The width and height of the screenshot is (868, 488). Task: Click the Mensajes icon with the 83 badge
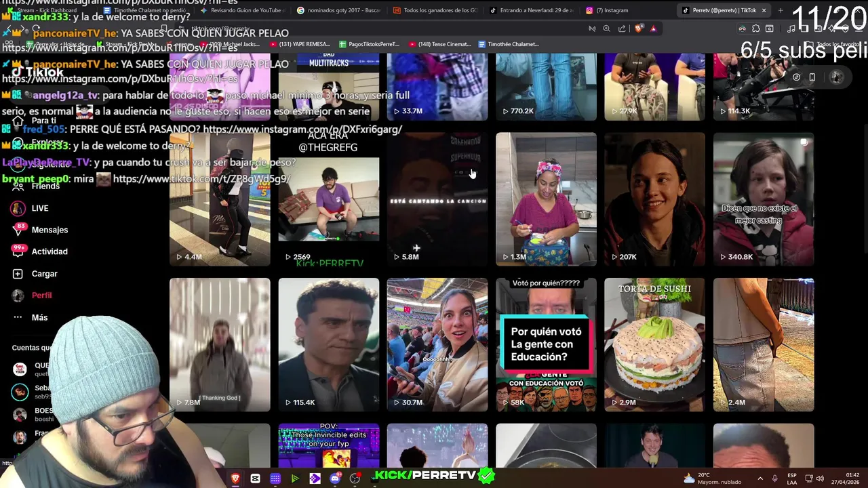(18, 230)
